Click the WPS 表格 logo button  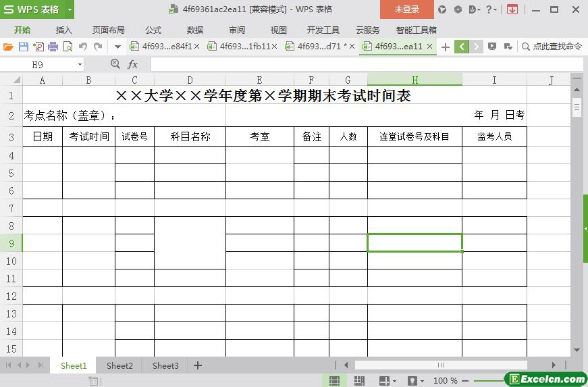point(32,9)
